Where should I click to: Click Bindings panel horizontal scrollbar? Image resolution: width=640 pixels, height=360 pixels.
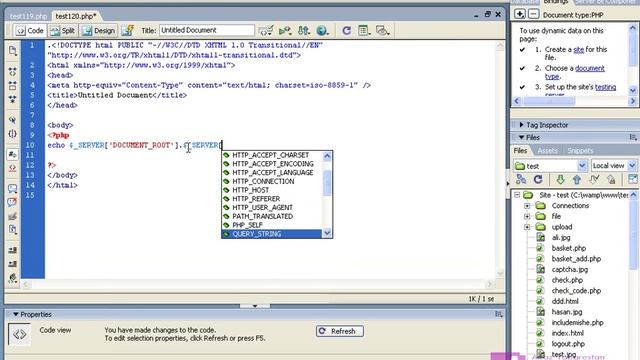click(575, 101)
